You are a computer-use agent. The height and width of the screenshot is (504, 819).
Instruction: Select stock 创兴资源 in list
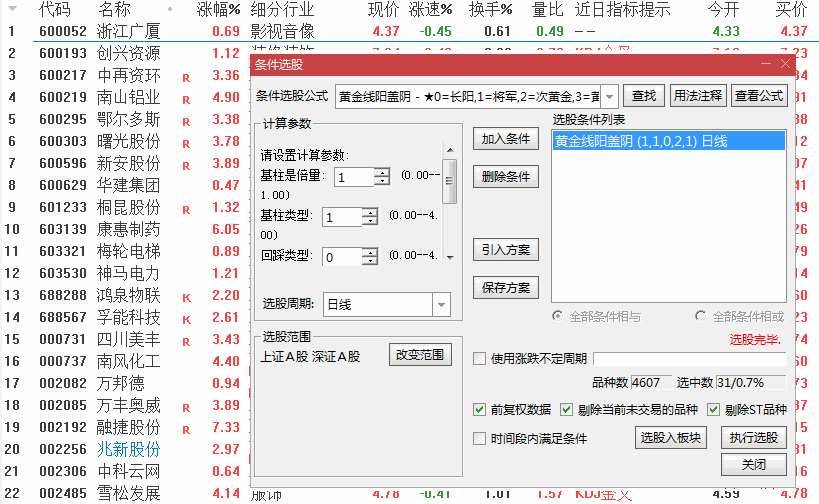click(x=128, y=53)
